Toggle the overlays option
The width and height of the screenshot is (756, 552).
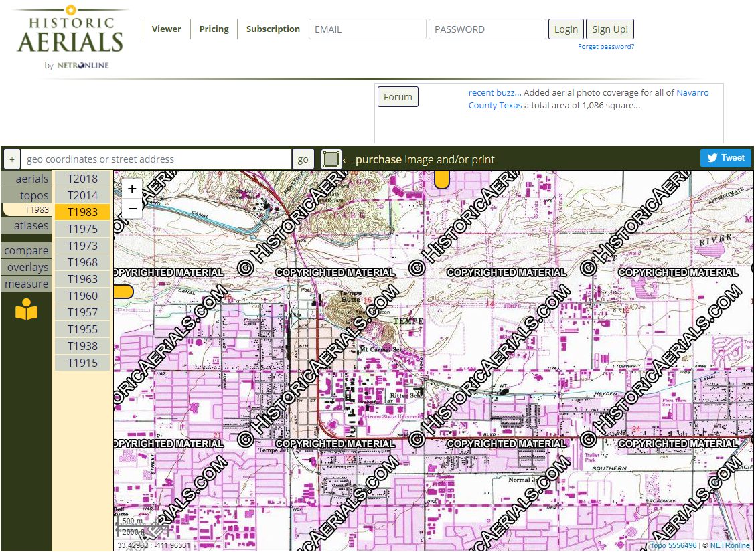tap(26, 266)
